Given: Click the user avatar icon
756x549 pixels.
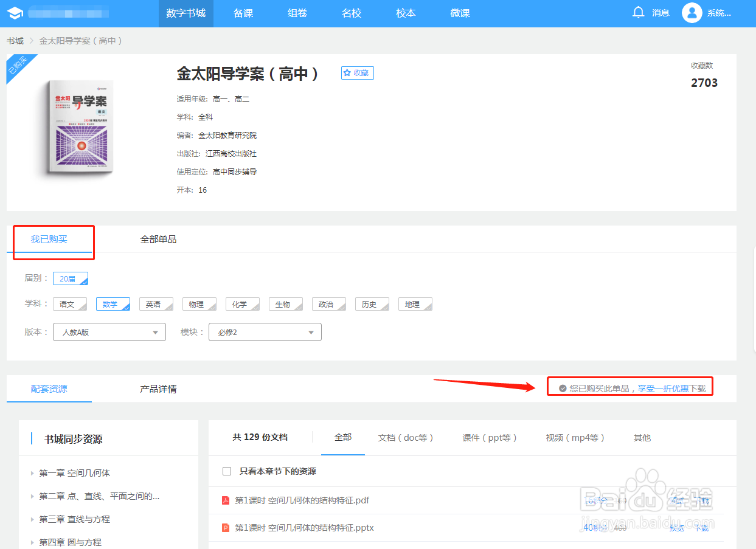Looking at the screenshot, I should (692, 13).
